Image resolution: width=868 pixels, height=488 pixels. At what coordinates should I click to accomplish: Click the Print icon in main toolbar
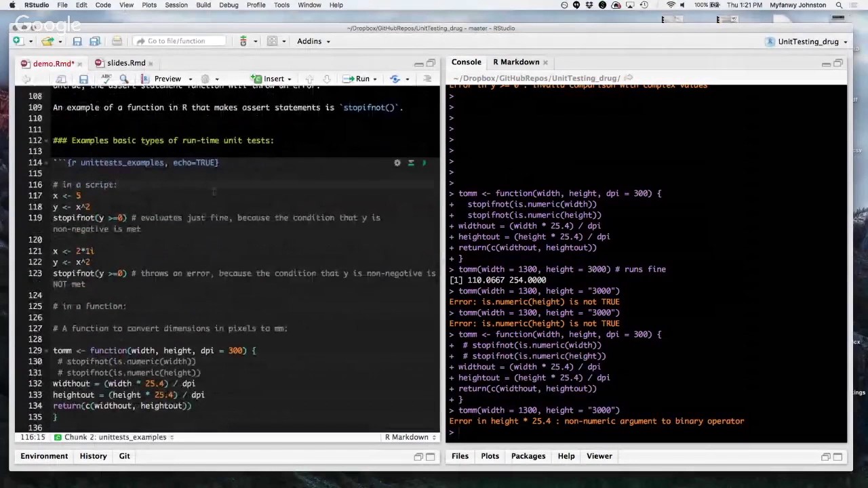click(x=117, y=41)
